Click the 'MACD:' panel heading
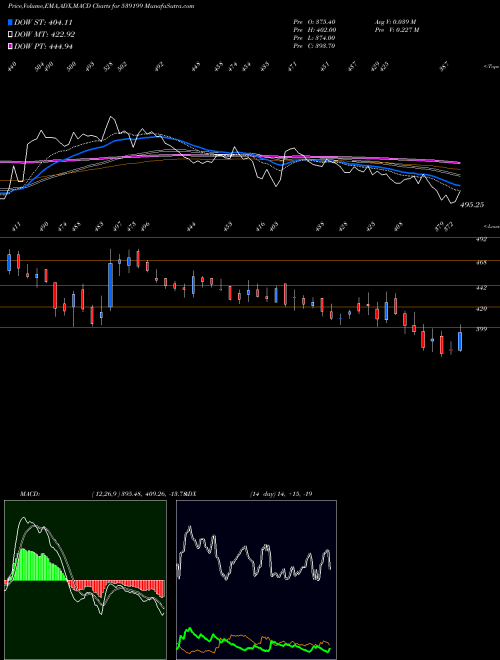The image size is (500, 660). tap(29, 494)
